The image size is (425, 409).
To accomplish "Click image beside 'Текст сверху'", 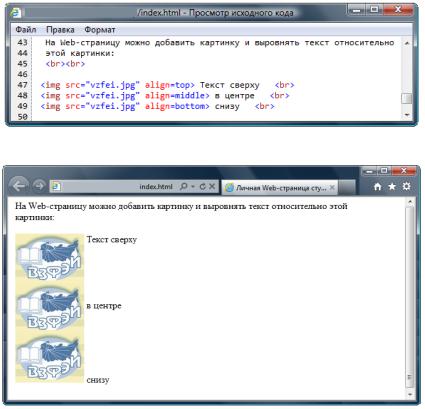I will click(x=49, y=257).
